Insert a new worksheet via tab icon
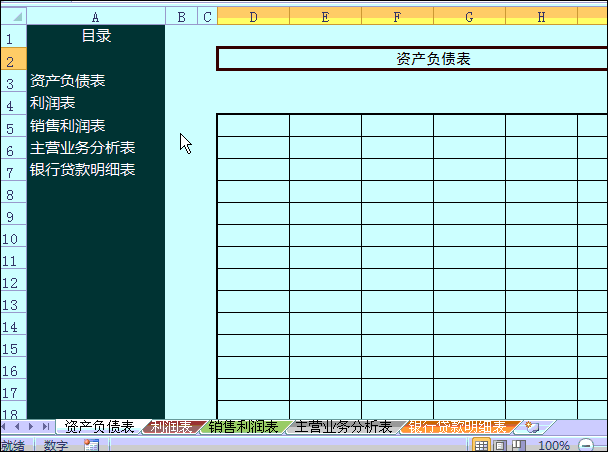Viewport: 608px width, 452px height. point(532,427)
